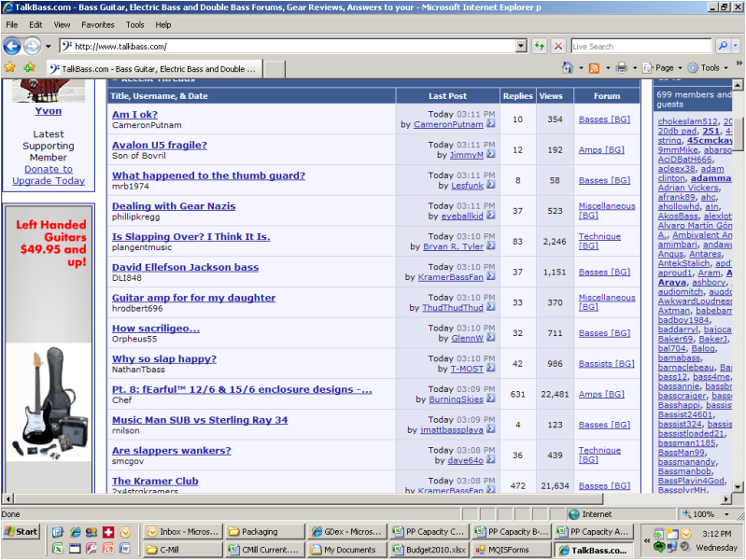Open the File menu
The image size is (746, 560).
coord(12,25)
